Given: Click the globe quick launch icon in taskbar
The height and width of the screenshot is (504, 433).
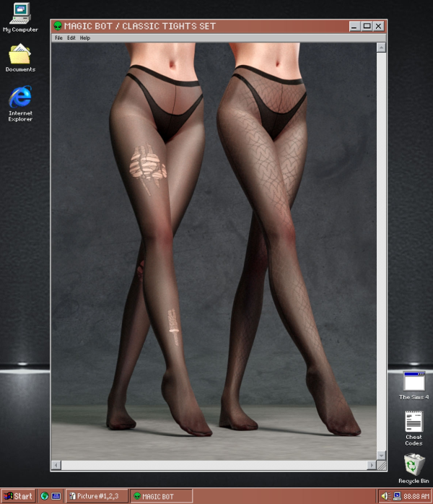Looking at the screenshot, I should click(x=44, y=496).
